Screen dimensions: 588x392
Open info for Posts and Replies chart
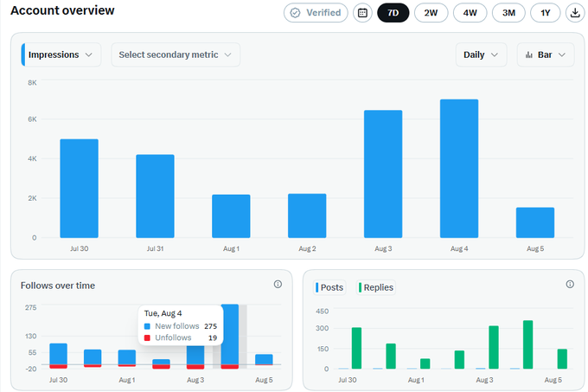(570, 285)
